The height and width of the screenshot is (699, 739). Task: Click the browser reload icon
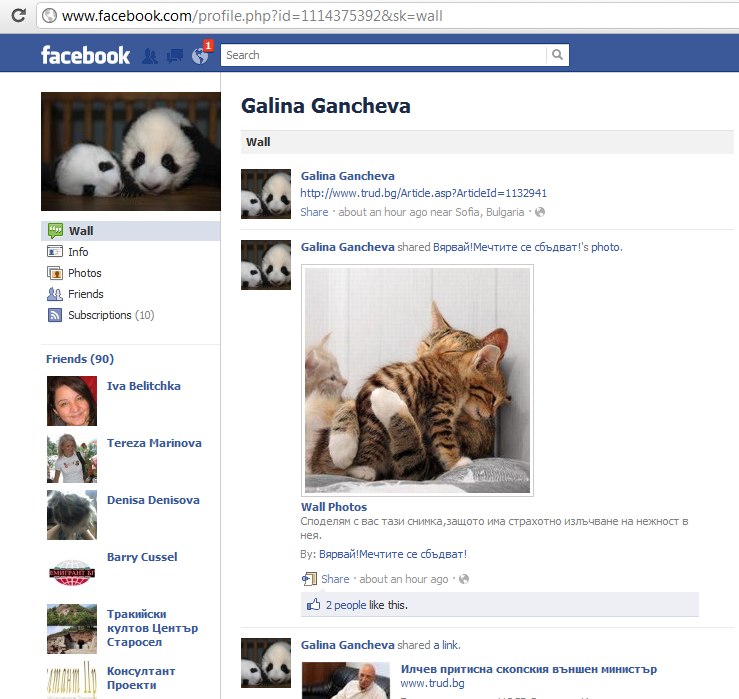[18, 16]
